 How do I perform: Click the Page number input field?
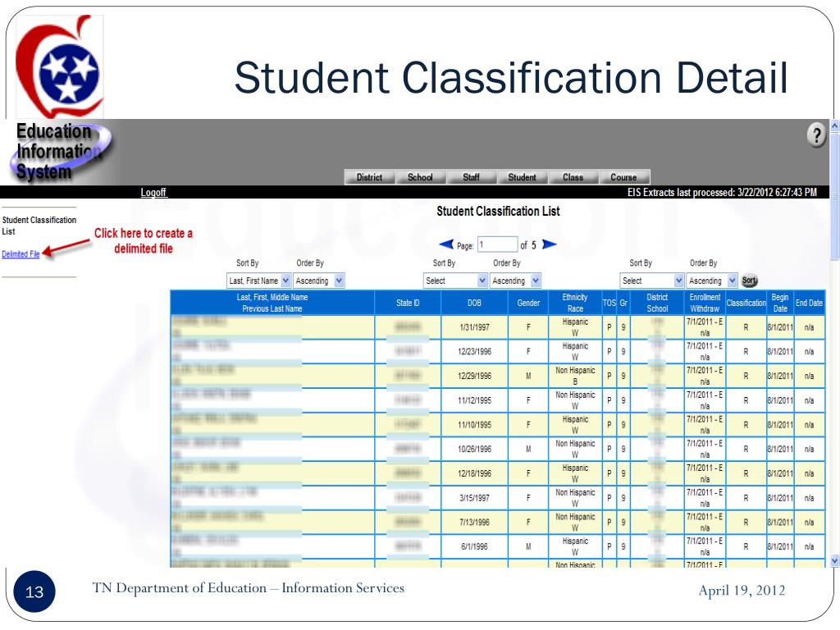[498, 244]
